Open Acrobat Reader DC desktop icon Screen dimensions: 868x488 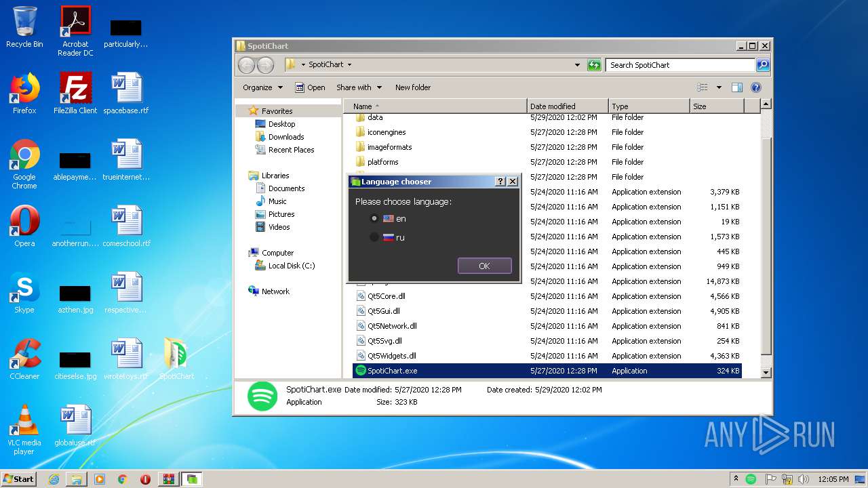click(x=75, y=31)
